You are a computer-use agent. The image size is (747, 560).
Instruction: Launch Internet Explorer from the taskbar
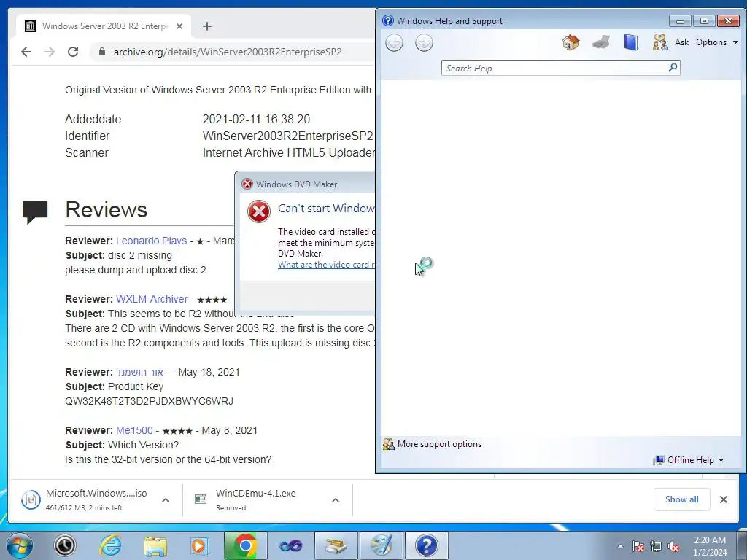tap(110, 545)
